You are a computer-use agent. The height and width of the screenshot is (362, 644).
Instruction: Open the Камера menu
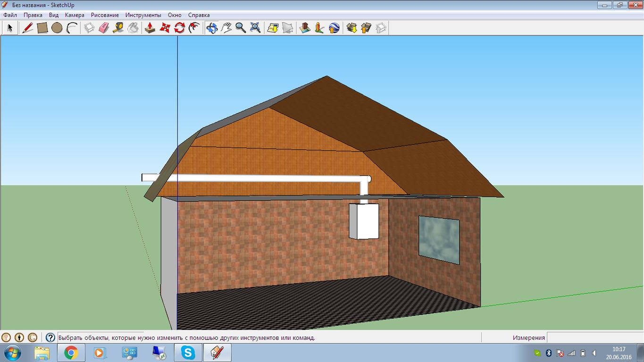coord(75,15)
